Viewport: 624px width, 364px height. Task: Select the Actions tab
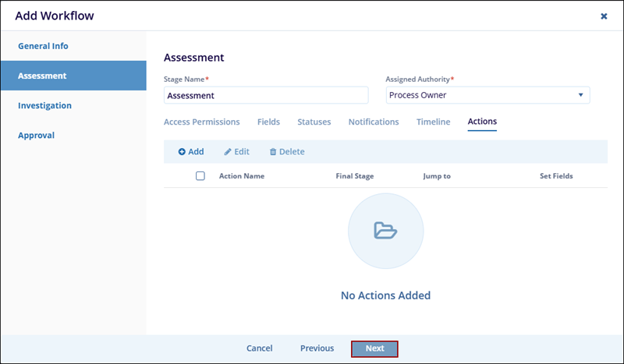click(482, 122)
